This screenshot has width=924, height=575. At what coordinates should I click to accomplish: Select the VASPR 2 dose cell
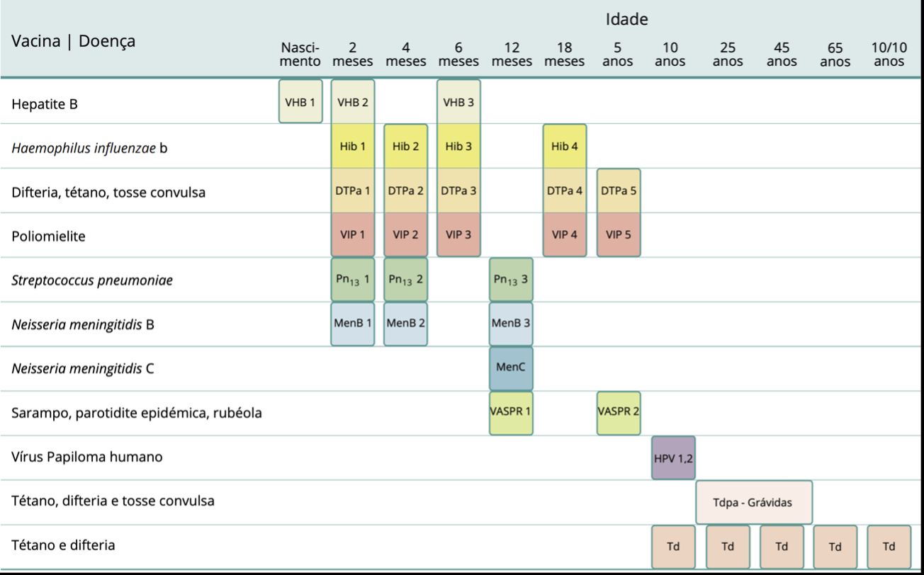coord(618,413)
